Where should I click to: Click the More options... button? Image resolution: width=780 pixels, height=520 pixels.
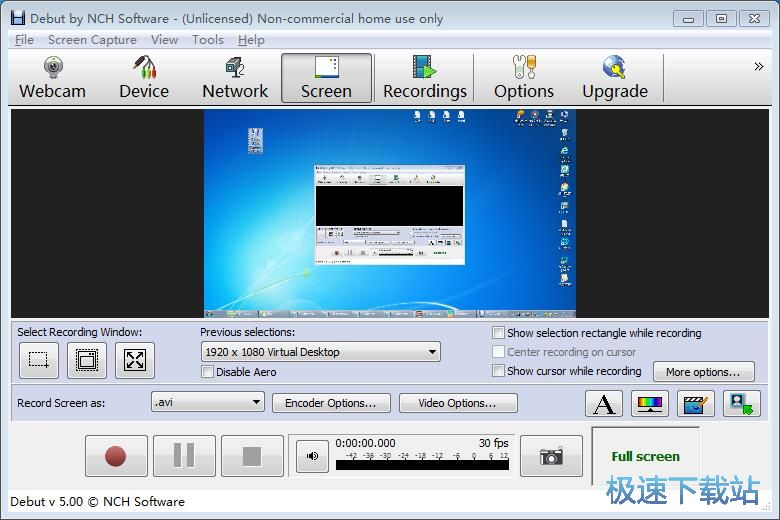click(703, 372)
